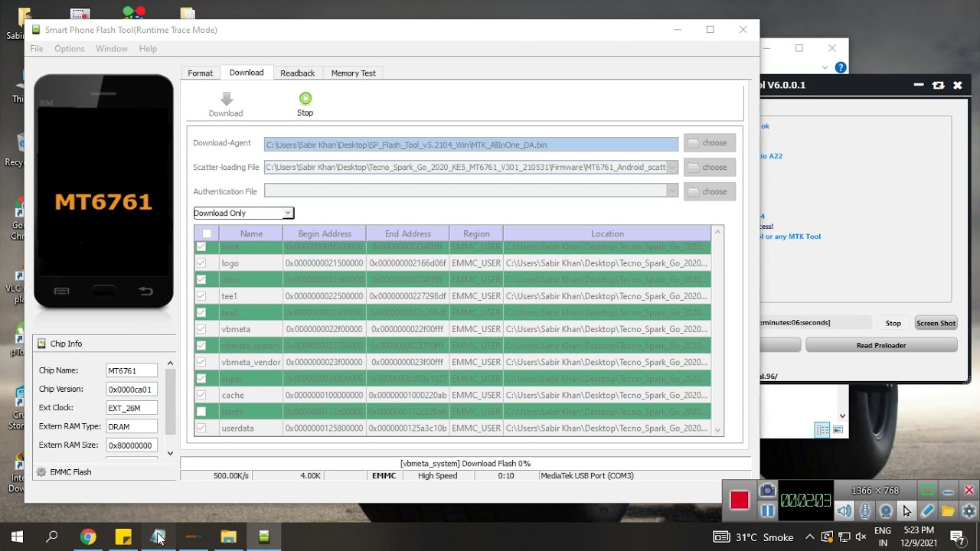Switch to the Memory Test tab
This screenshot has width=980, height=551.
point(353,73)
